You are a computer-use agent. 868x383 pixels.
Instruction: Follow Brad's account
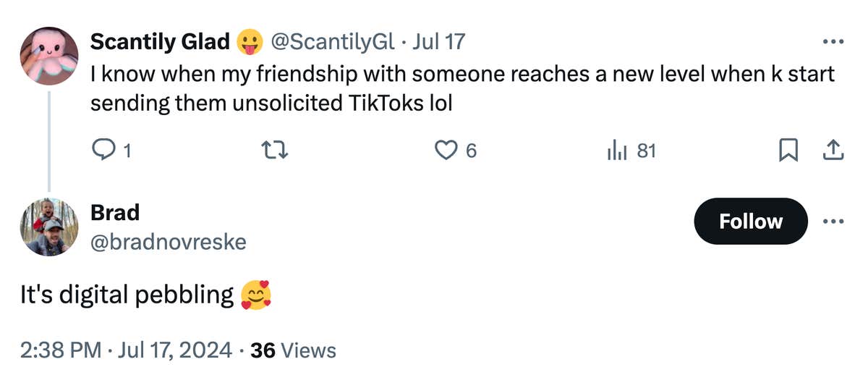[750, 221]
